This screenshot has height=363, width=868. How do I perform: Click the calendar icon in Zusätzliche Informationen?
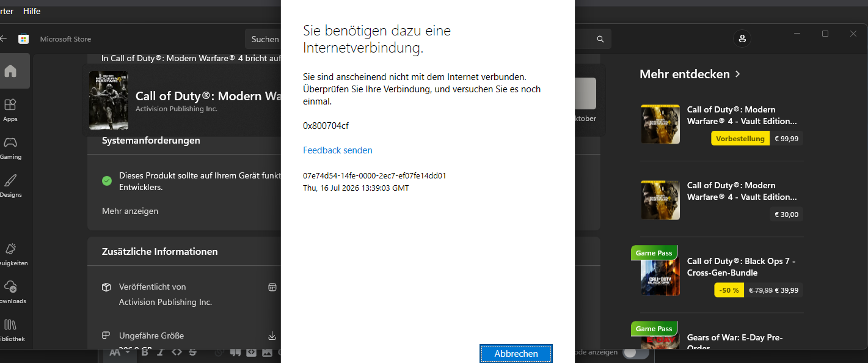pyautogui.click(x=272, y=287)
